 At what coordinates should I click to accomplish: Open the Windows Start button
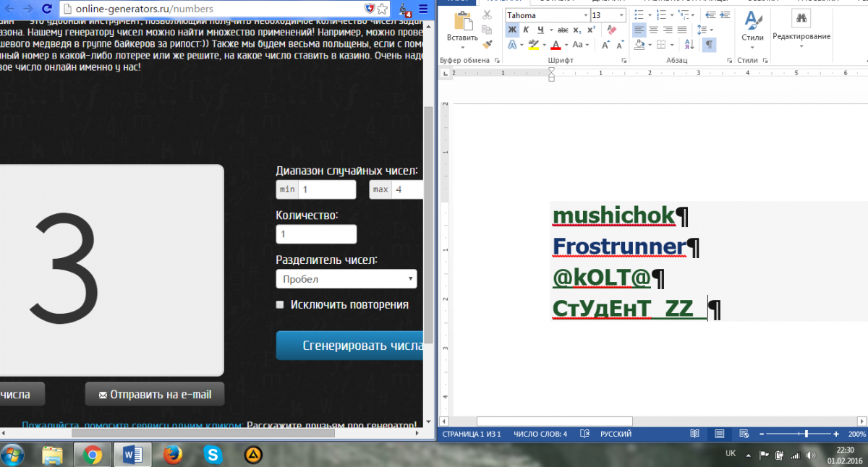point(12,455)
